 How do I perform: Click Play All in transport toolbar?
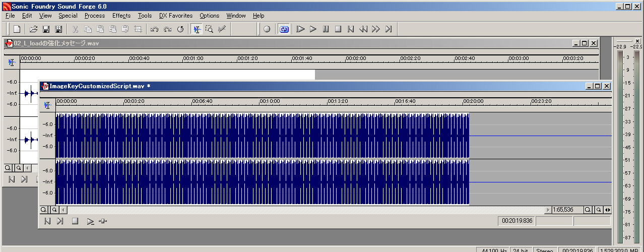point(301,29)
